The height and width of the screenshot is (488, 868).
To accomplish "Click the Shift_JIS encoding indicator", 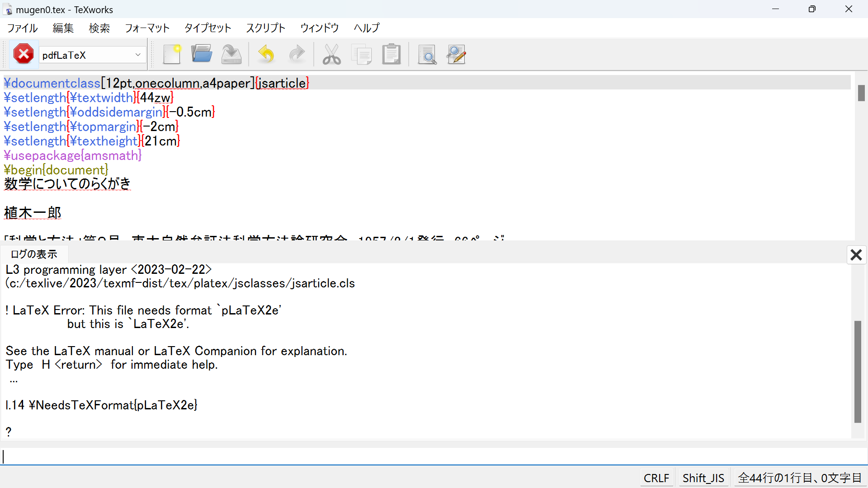I will [703, 478].
